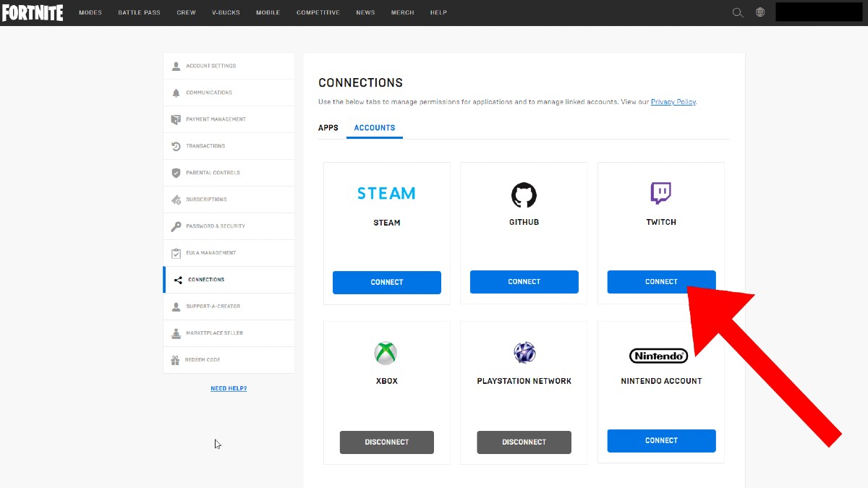Disconnect PlayStation Network account
Screen dimensions: 868x488
tap(524, 442)
